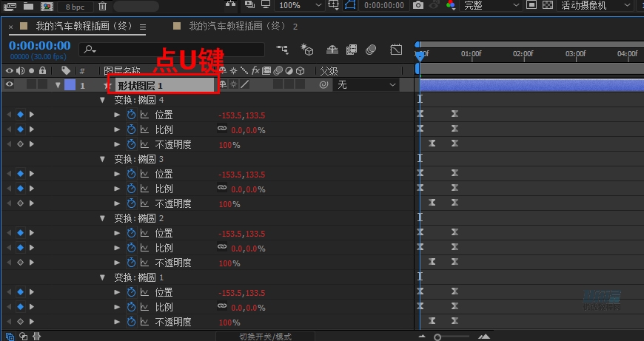
Task: Click the layer switches pane toggle at bottom-left
Action: tap(10, 337)
